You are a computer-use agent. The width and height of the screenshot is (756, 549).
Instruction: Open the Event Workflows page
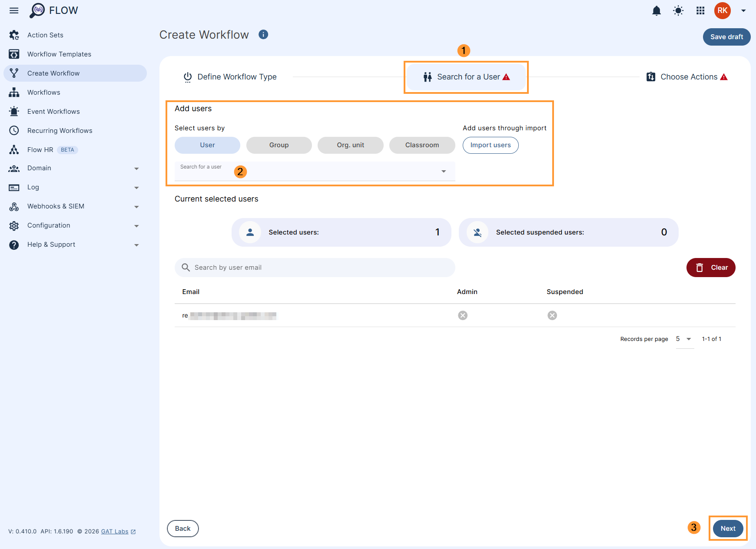tap(53, 111)
